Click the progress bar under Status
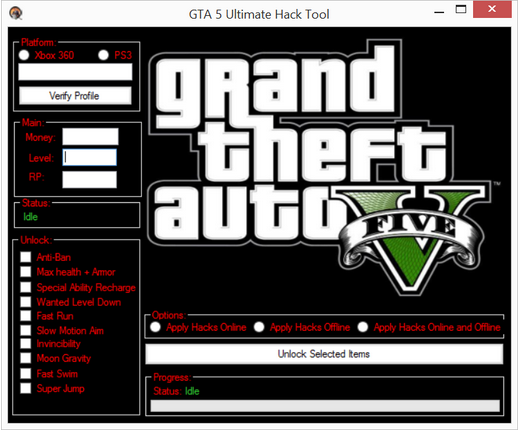Viewport: 518px width, 430px height. 325,406
